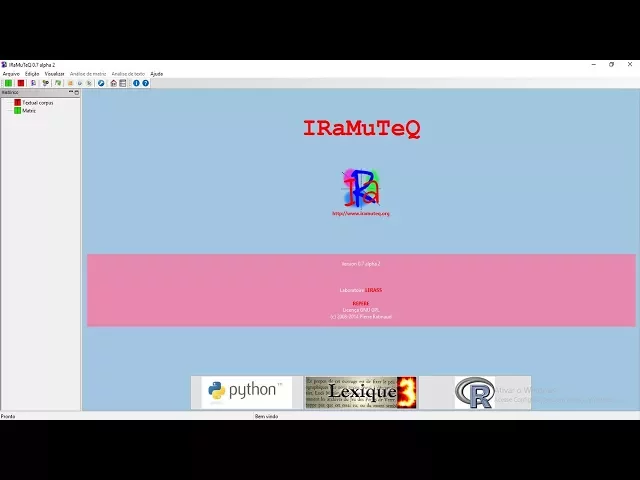Viewport: 640px width, 480px height.
Task: Open the Visualizar menu
Action: [x=54, y=74]
